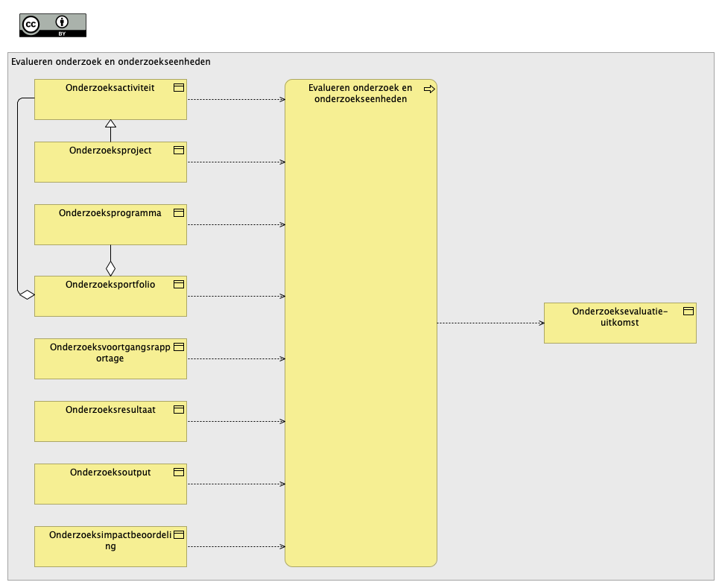Select the 'Onderzoeksportfolio' label
722x588 pixels.
(110, 285)
